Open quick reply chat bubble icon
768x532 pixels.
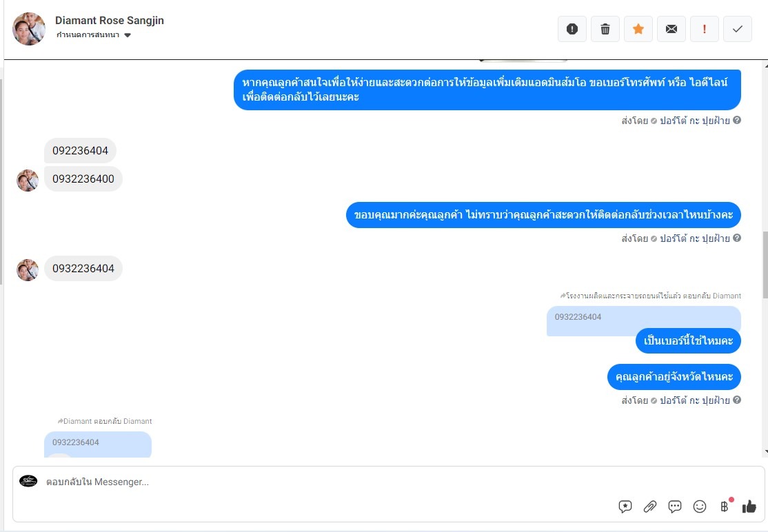[675, 507]
